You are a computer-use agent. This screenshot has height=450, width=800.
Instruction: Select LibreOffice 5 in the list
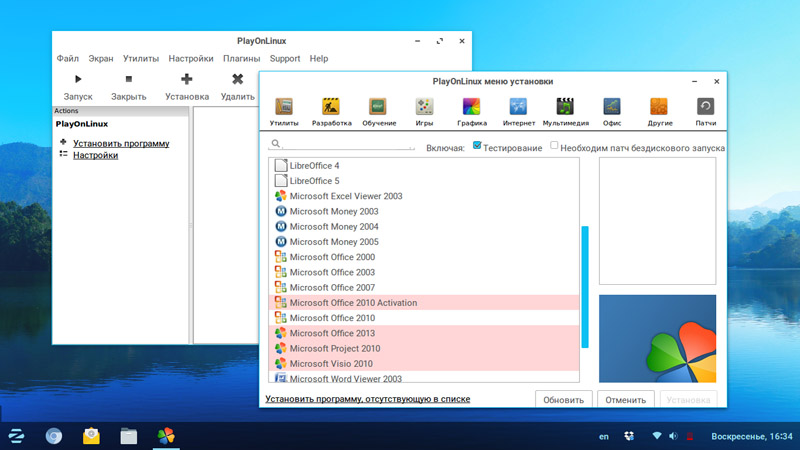pyautogui.click(x=424, y=181)
